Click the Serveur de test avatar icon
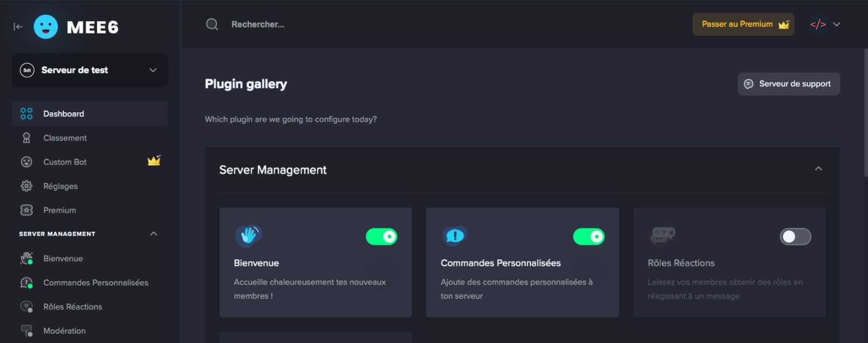 point(27,70)
